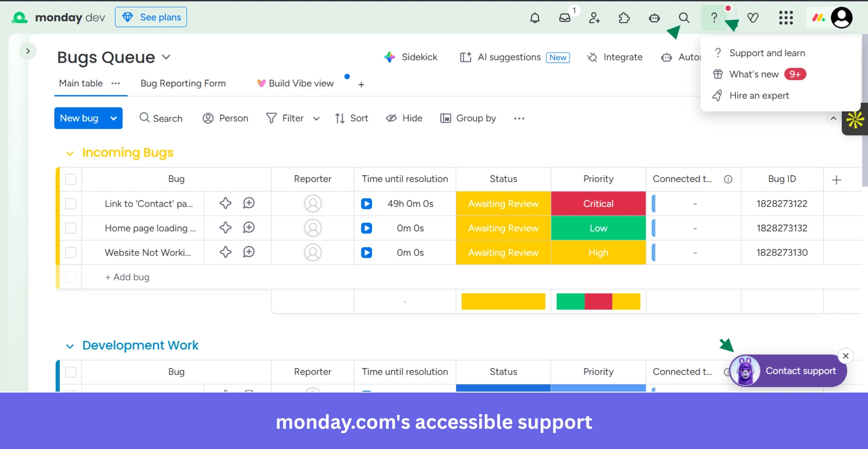The height and width of the screenshot is (449, 868).
Task: Open AI suggestions
Action: point(515,57)
